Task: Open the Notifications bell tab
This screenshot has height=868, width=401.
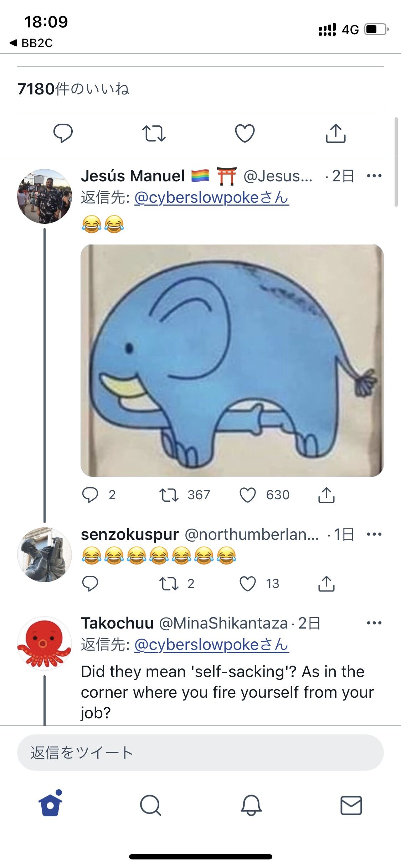Action: (251, 805)
